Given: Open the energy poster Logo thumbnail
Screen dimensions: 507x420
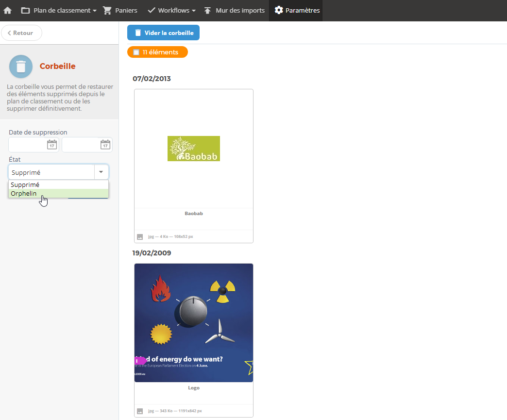Looking at the screenshot, I should click(x=194, y=323).
